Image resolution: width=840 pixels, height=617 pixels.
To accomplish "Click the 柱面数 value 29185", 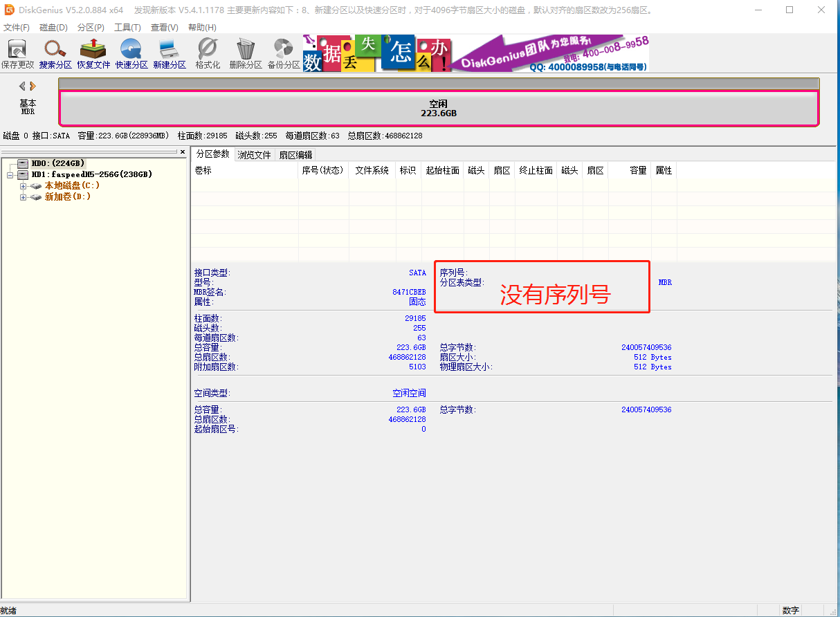I will point(415,319).
